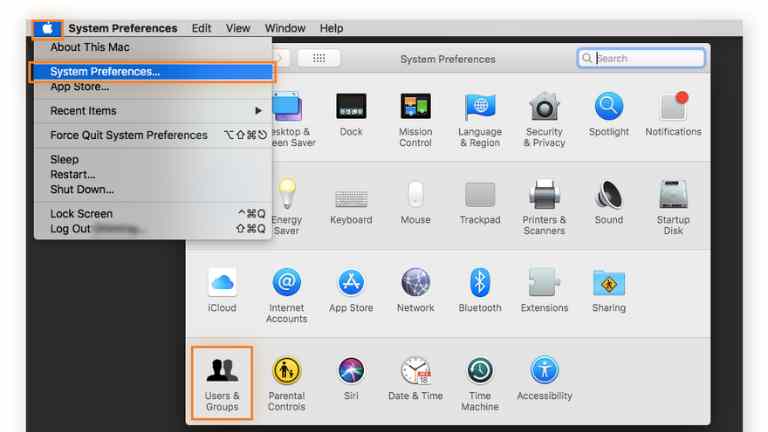Choose Log Out menu item
Viewport: 768px width, 432px height.
[x=153, y=229]
